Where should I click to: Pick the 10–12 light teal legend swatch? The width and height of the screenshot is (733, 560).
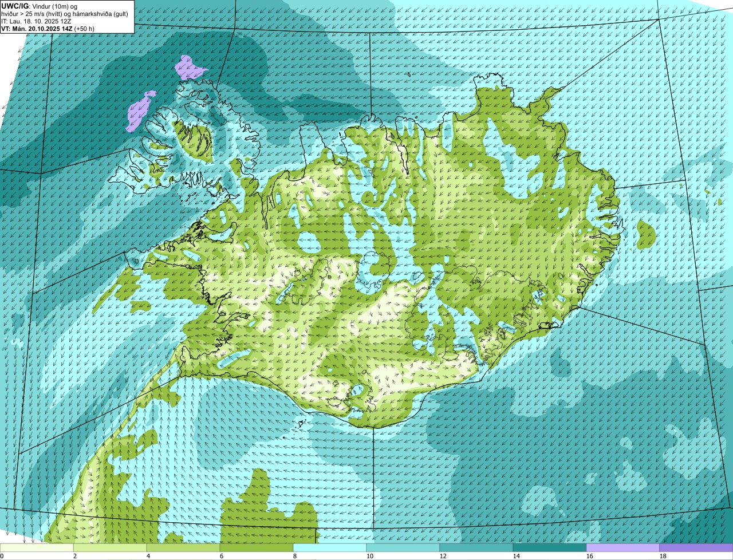[x=403, y=547]
